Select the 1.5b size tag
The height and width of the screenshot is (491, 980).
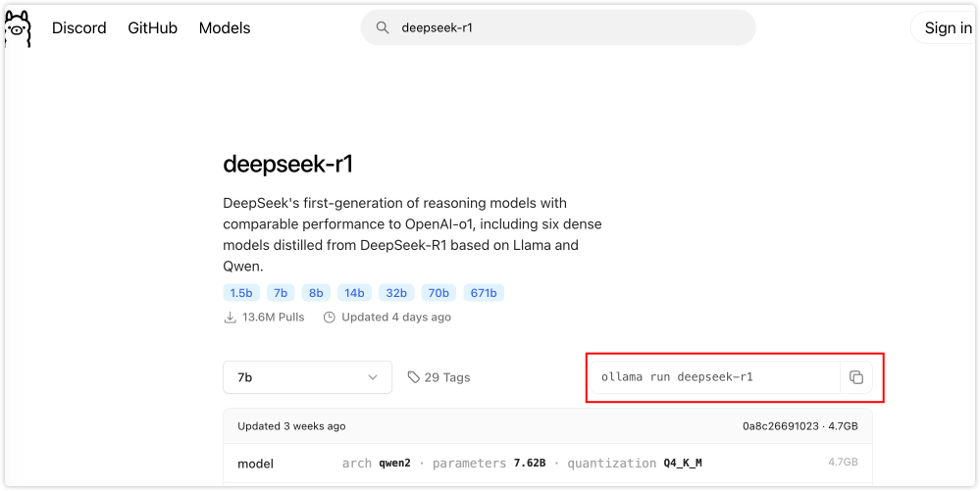tap(240, 293)
